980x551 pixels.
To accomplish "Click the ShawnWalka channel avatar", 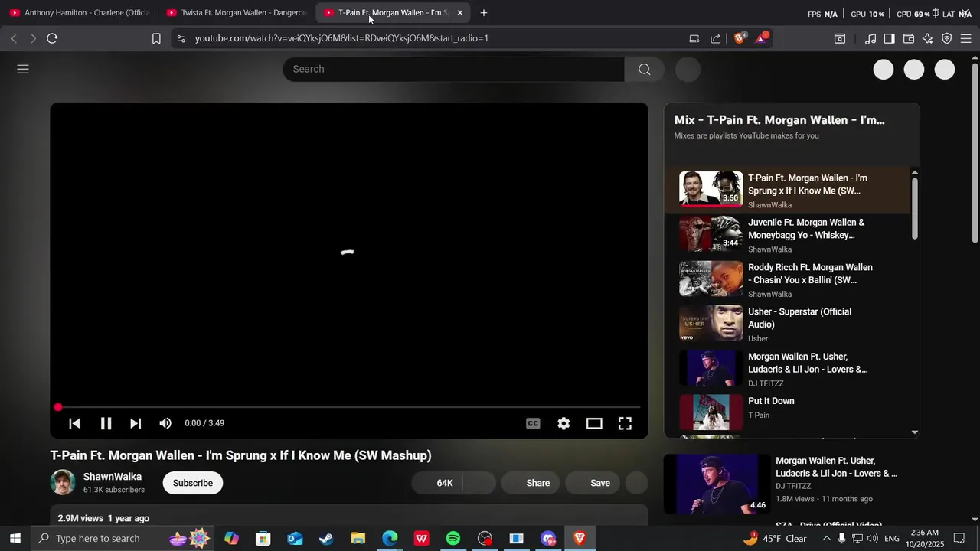I will (63, 482).
